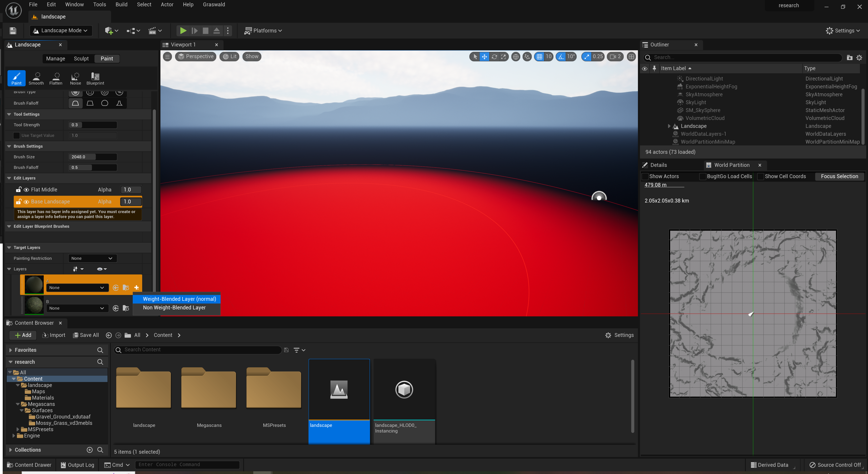Click the Focus Selection button
The image size is (868, 474).
coord(839,176)
